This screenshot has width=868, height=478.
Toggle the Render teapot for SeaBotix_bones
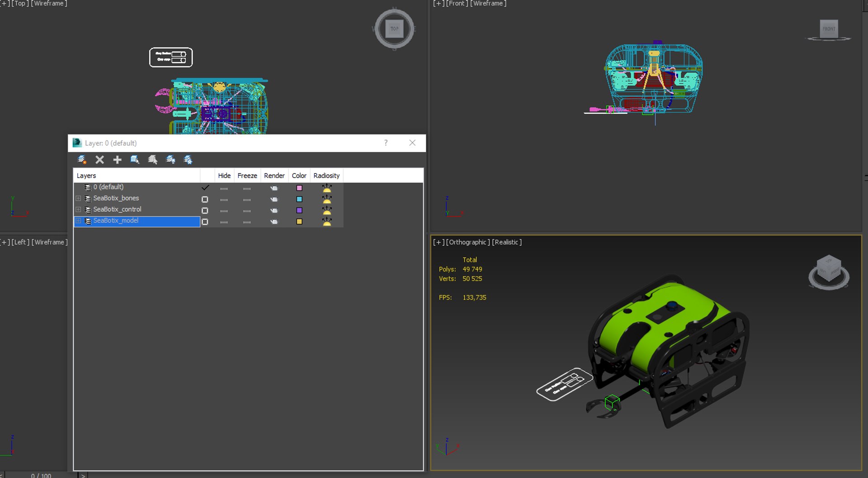274,199
